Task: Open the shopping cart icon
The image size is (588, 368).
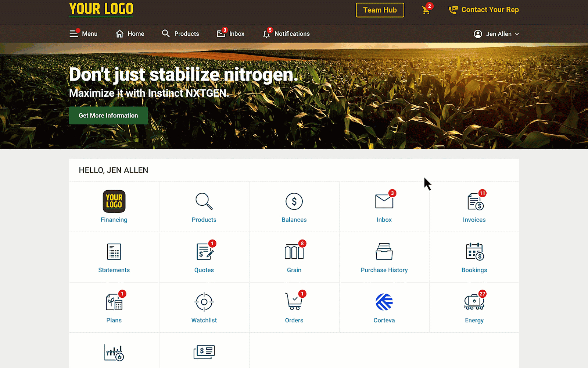Action: point(426,10)
